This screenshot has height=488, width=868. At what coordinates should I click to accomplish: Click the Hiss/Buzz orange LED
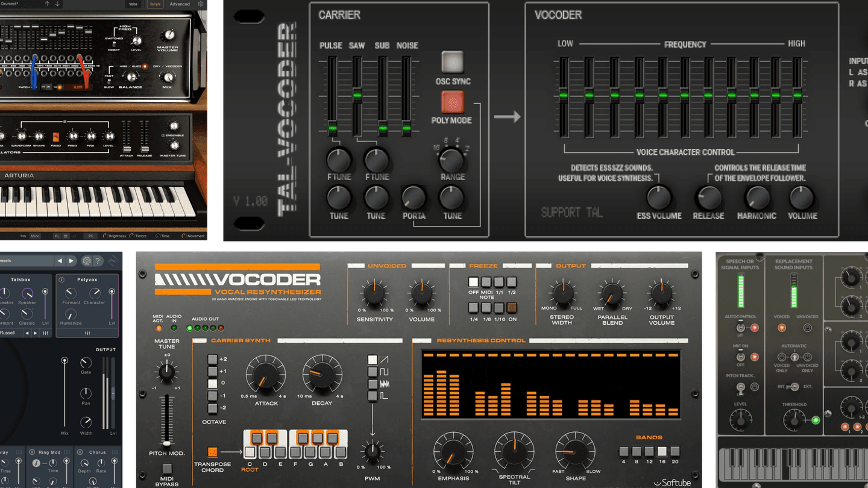click(145, 65)
